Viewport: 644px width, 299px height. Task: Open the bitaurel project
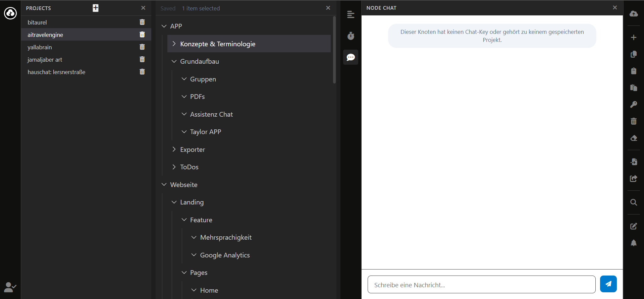[37, 22]
